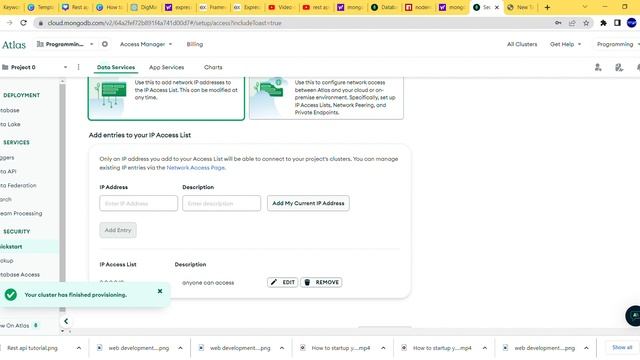
Task: Remove the anyone can access IP entry
Action: 322,282
